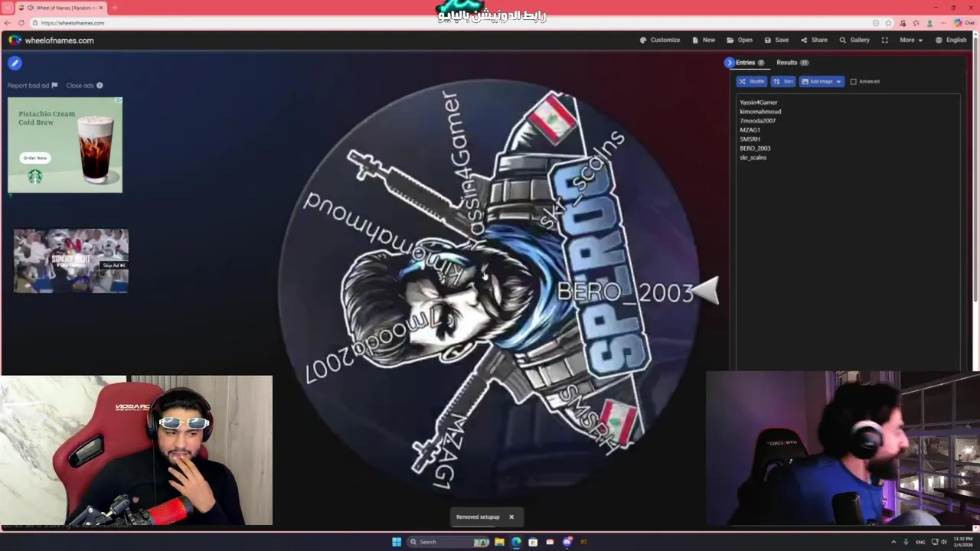980x551 pixels.
Task: Open a new browser tab
Action: (115, 8)
